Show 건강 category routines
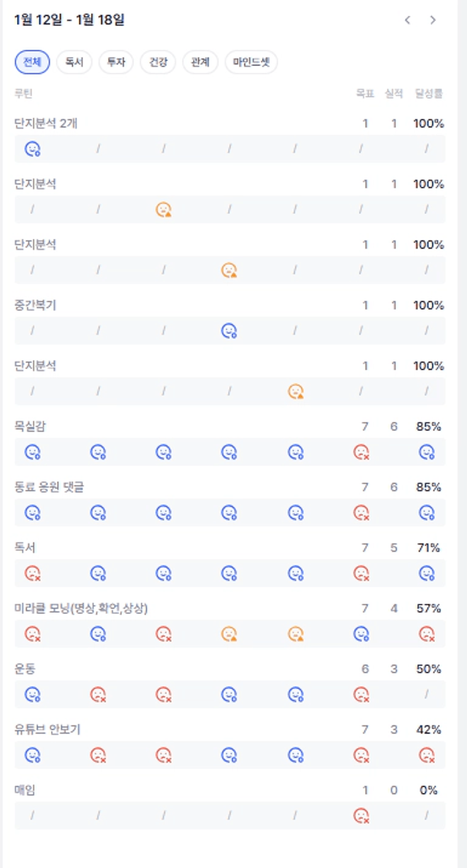 (158, 62)
